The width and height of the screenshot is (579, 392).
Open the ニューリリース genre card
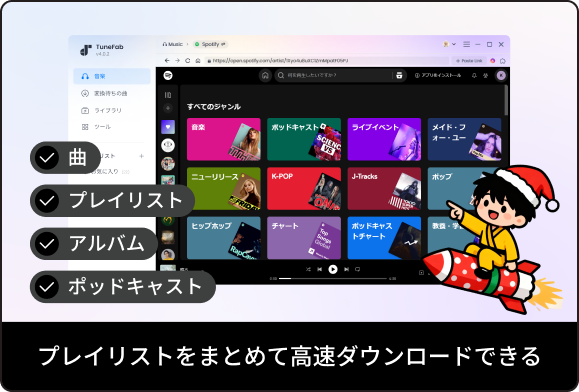pyautogui.click(x=224, y=189)
